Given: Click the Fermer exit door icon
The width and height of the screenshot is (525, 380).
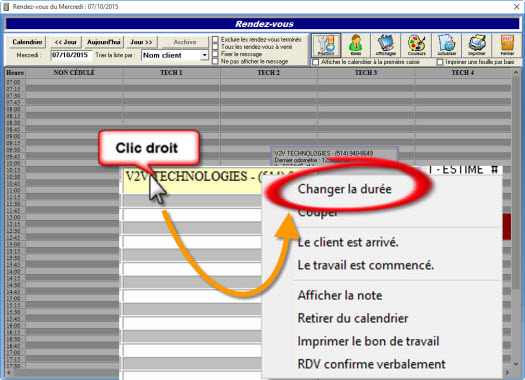Looking at the screenshot, I should [x=507, y=45].
